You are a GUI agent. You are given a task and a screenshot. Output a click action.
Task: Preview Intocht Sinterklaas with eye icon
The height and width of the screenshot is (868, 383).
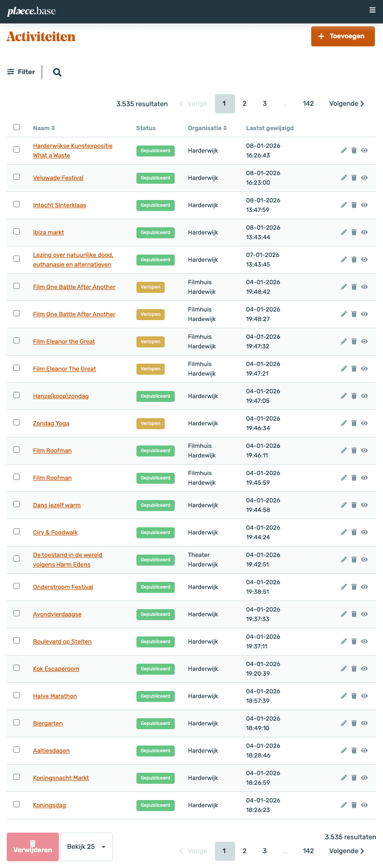(x=364, y=205)
